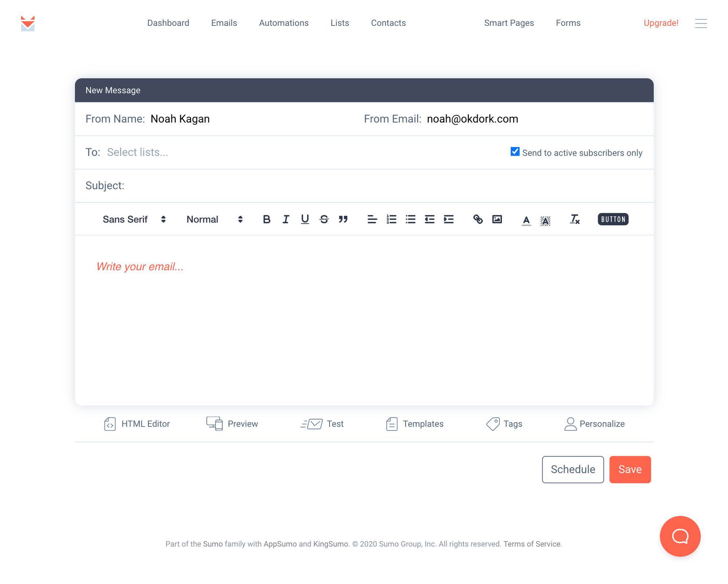Viewport: 728px width, 584px height.
Task: Expand the Sans Serif font dropdown
Action: click(x=134, y=219)
